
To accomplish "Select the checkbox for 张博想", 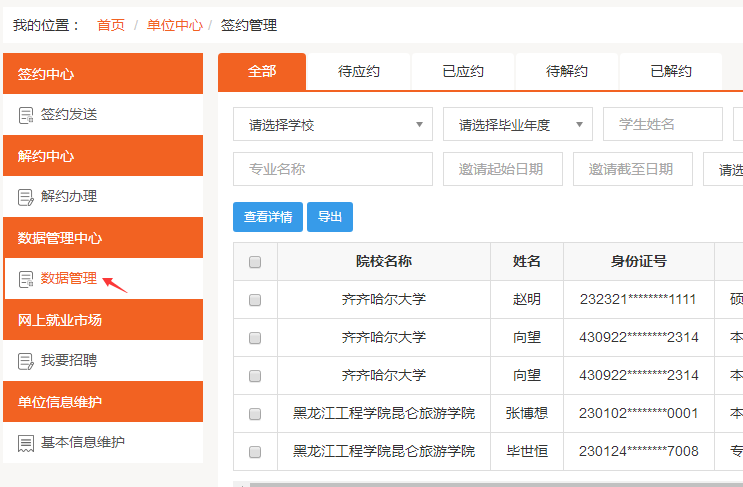I will [x=255, y=414].
